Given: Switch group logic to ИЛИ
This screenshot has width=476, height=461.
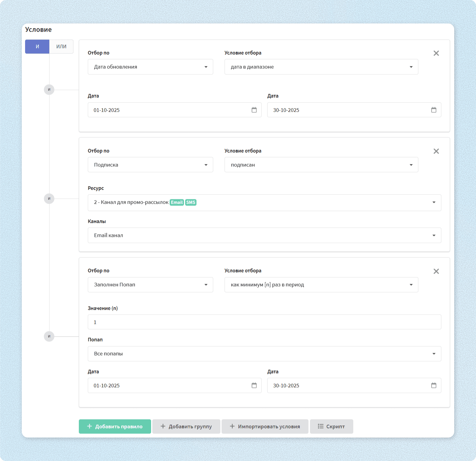Looking at the screenshot, I should coord(61,47).
